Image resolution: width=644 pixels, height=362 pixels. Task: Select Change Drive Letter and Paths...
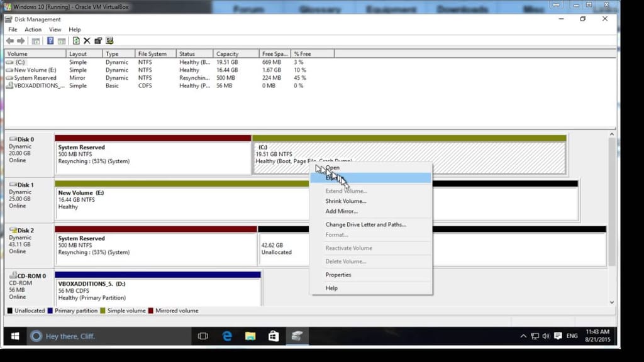coord(371,224)
